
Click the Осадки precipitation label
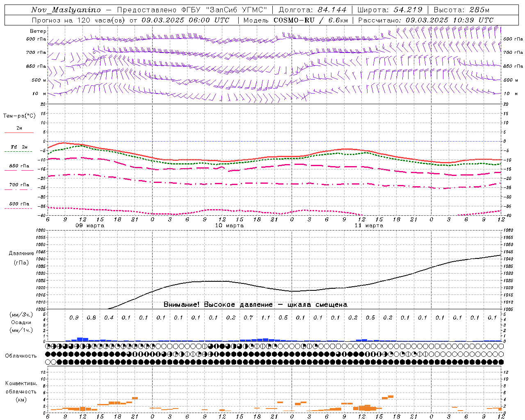pyautogui.click(x=21, y=322)
